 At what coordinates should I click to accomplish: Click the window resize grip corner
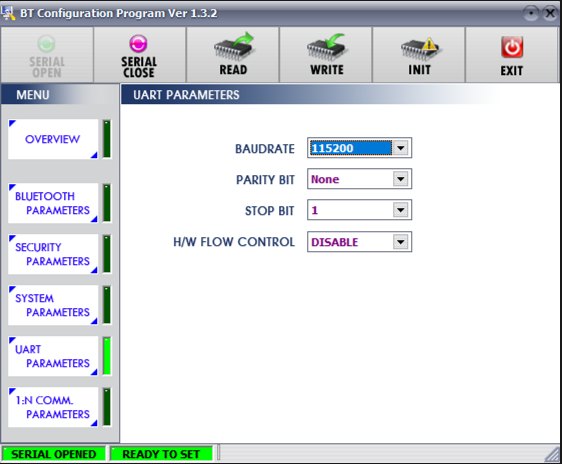553,455
